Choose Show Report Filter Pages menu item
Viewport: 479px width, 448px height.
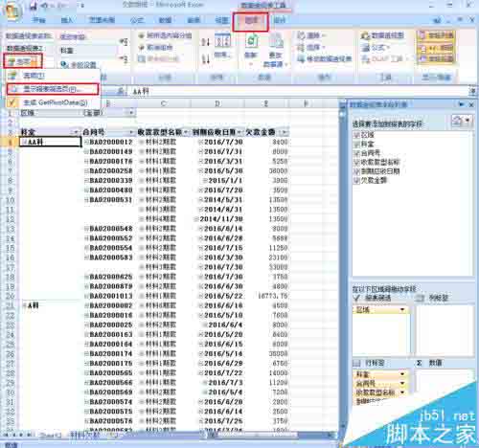coord(53,89)
